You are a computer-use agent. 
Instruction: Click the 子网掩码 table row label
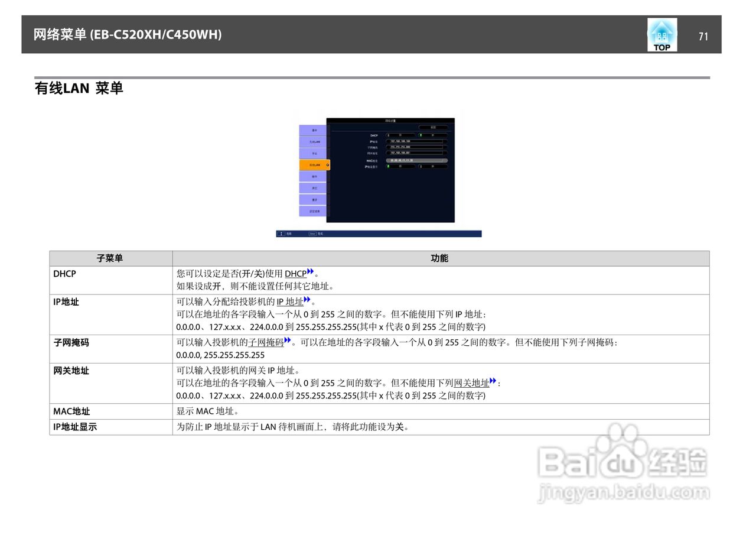pyautogui.click(x=71, y=342)
